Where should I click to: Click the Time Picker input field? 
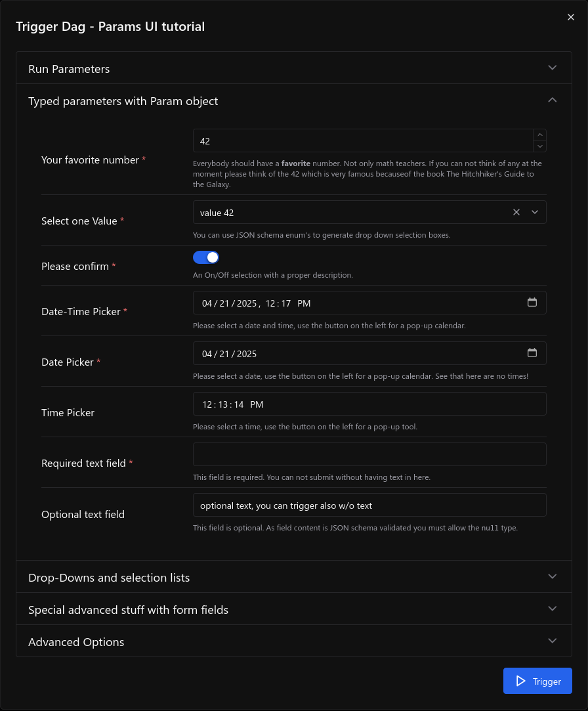click(369, 404)
